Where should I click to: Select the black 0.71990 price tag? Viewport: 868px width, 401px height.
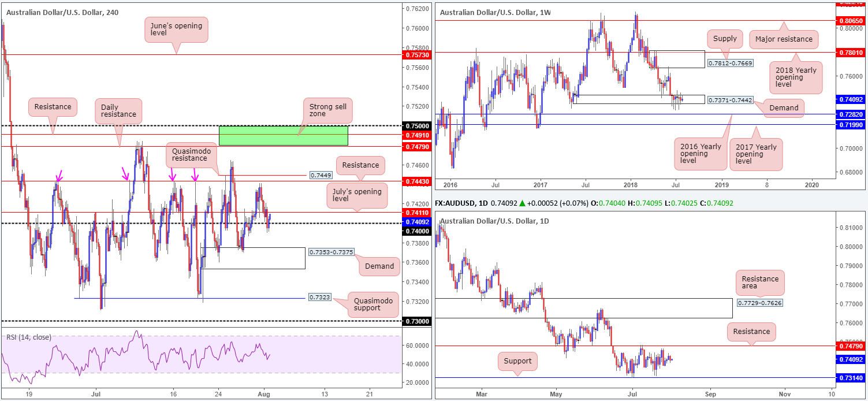click(x=852, y=125)
